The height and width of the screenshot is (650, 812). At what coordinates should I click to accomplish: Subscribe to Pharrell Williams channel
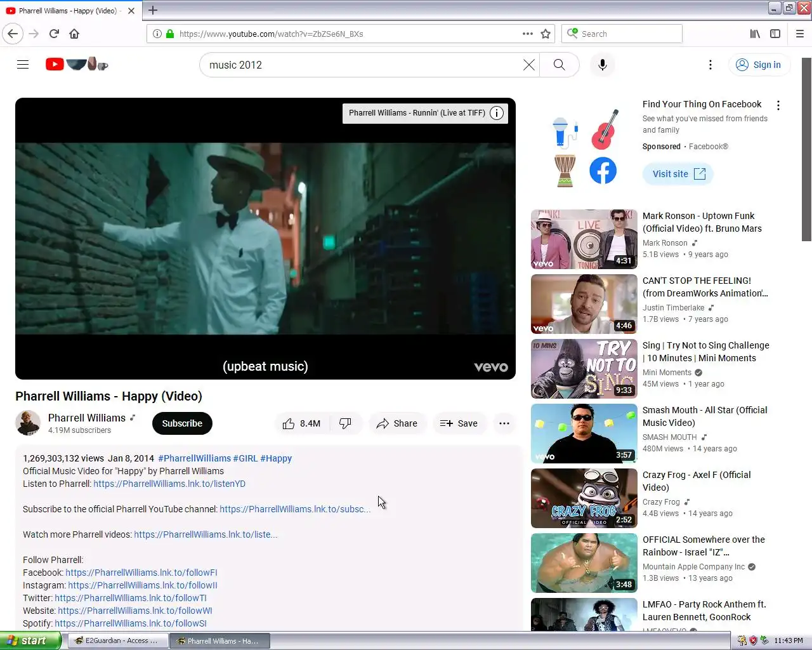[182, 423]
